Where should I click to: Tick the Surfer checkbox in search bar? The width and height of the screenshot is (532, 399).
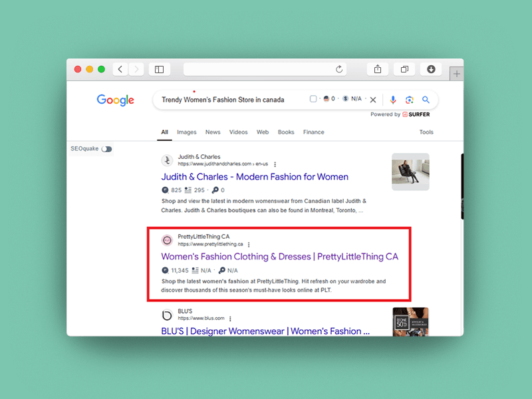[313, 99]
